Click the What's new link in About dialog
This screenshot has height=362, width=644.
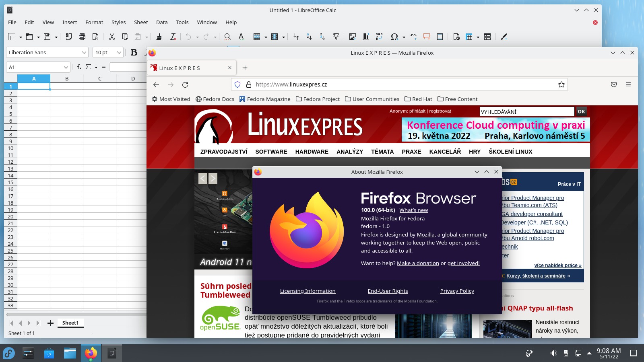[414, 210]
